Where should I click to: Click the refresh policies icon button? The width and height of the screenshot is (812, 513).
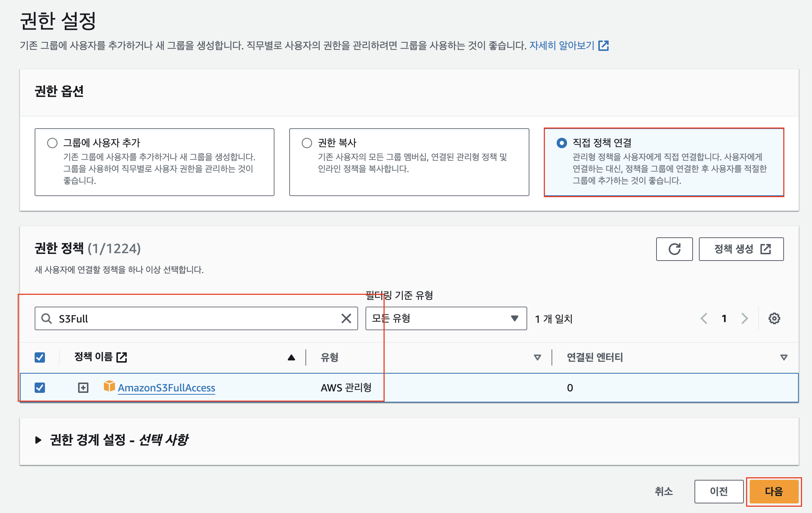tap(674, 249)
